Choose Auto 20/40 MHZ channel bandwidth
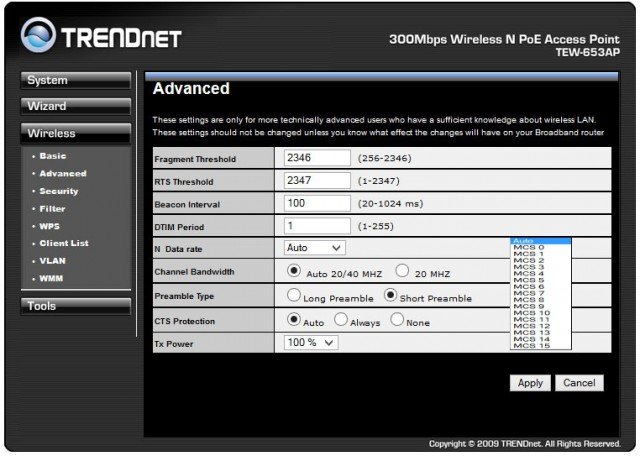The image size is (640, 456). (x=294, y=271)
